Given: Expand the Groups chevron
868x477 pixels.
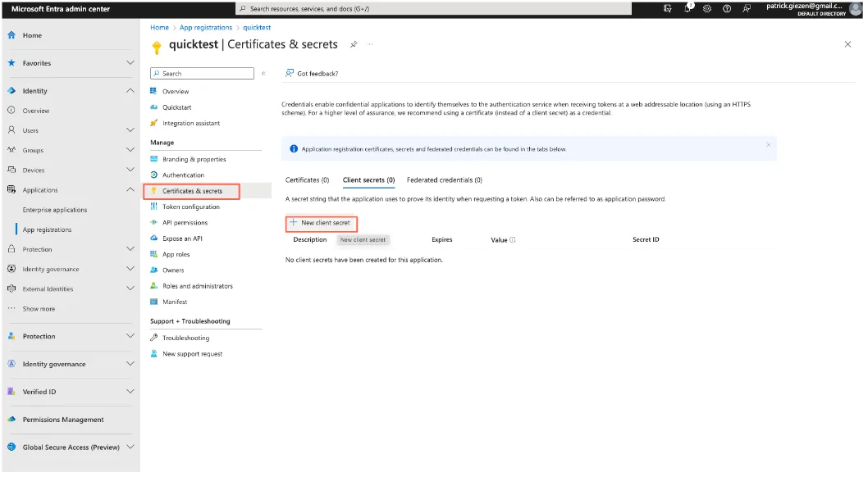Looking at the screenshot, I should pos(130,150).
